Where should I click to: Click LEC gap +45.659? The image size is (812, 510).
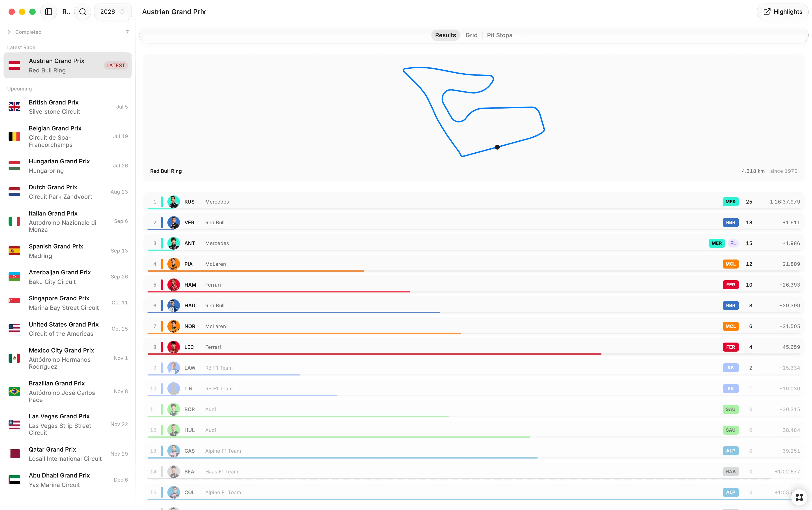pyautogui.click(x=789, y=347)
